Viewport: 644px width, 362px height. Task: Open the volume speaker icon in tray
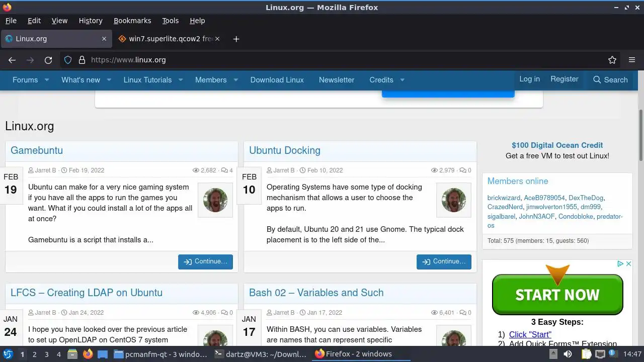point(568,354)
